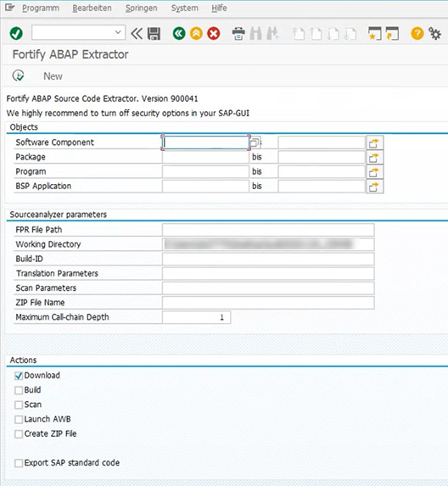Click the Last Page icon
This screenshot has height=486, width=448.
point(350,33)
